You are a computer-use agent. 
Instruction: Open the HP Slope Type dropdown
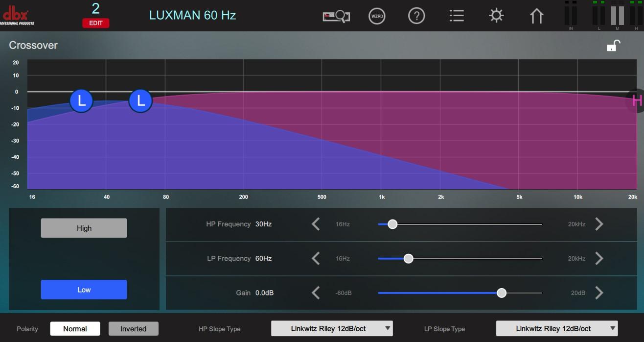(332, 329)
